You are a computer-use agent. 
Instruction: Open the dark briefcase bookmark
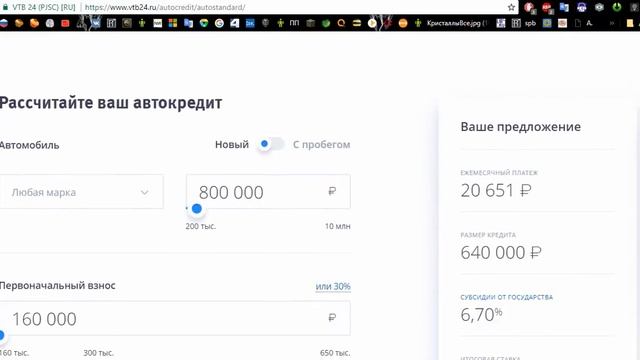click(311, 23)
